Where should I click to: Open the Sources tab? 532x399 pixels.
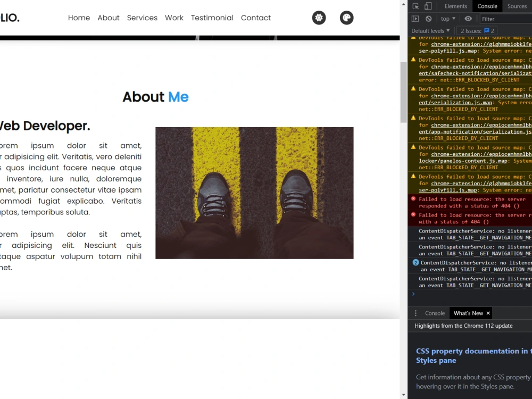click(x=517, y=6)
